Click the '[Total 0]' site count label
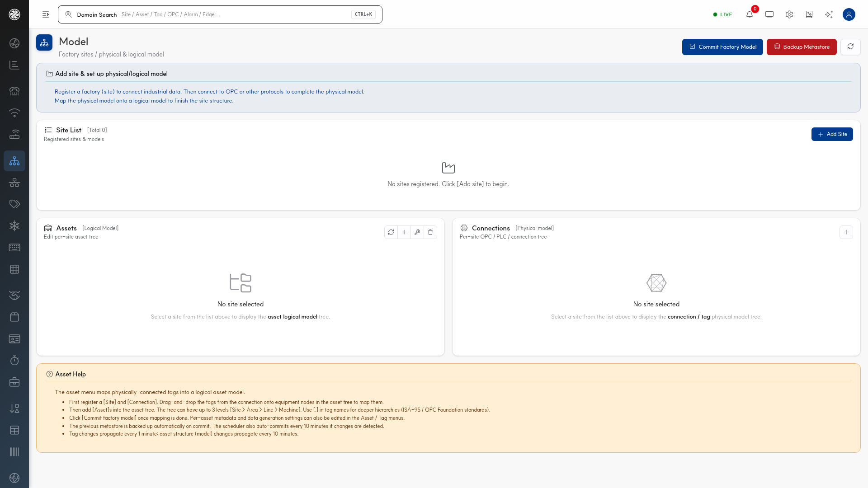 [97, 130]
